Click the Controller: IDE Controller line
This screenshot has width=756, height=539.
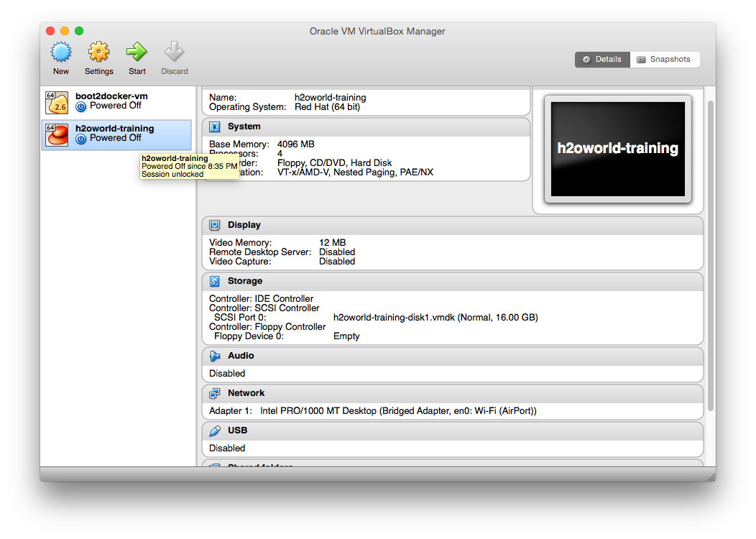coord(262,298)
